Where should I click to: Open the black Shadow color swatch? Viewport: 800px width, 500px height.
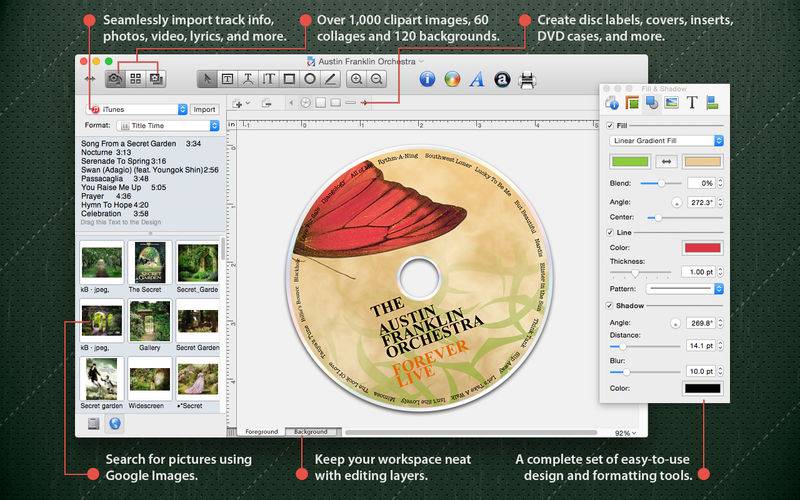coord(703,388)
